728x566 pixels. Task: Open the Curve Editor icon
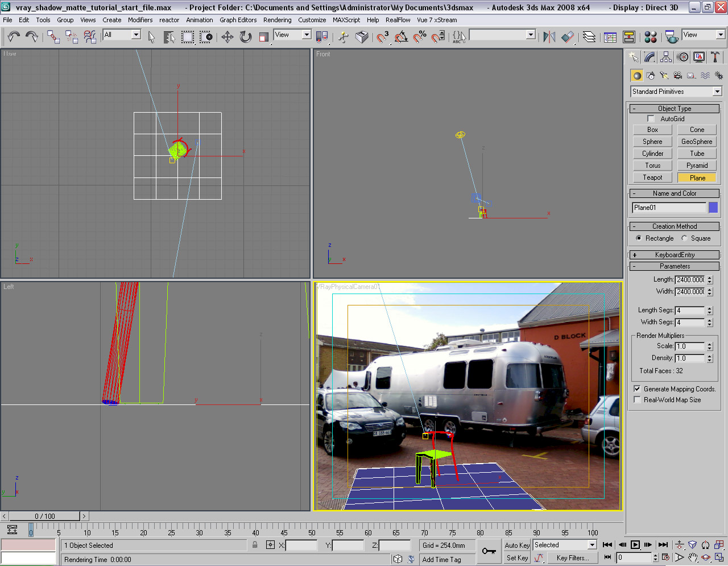610,37
